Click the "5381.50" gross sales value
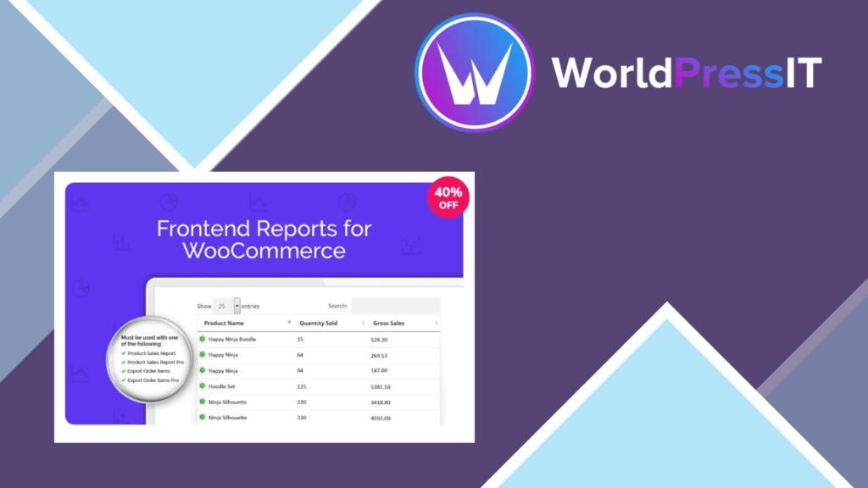 coord(381,386)
